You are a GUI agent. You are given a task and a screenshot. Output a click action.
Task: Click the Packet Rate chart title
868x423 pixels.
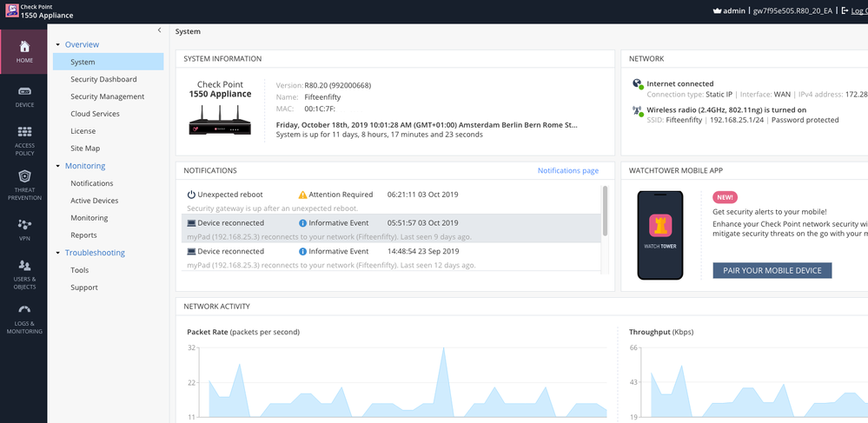(243, 332)
